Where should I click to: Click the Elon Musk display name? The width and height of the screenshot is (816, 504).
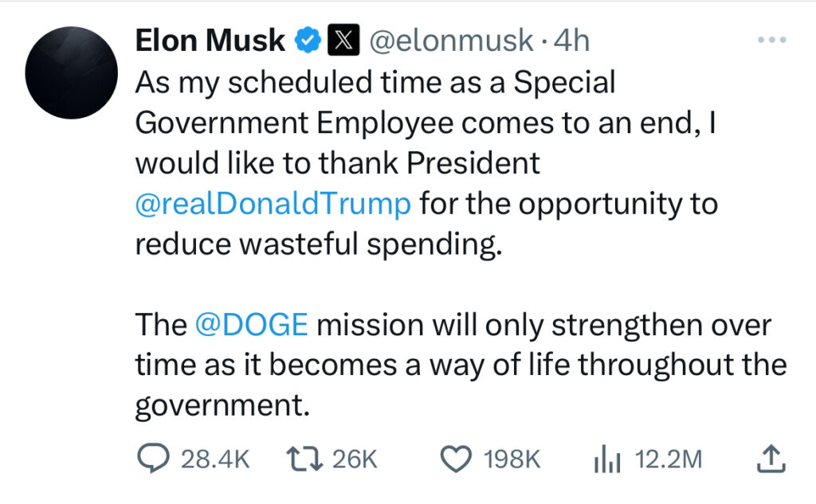(x=210, y=41)
